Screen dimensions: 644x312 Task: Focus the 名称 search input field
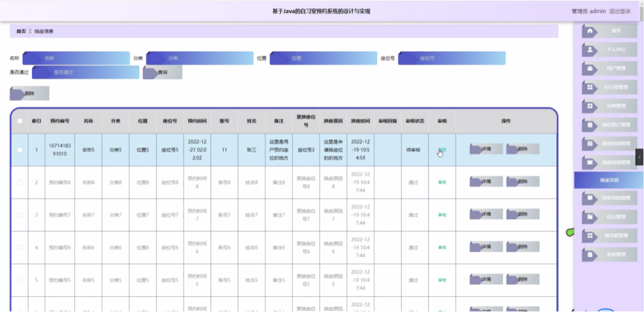coord(76,58)
